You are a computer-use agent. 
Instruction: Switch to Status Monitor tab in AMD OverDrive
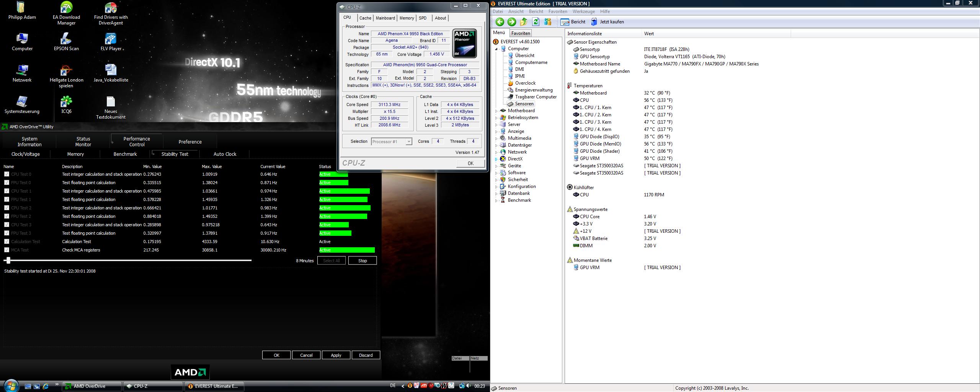[x=83, y=142]
